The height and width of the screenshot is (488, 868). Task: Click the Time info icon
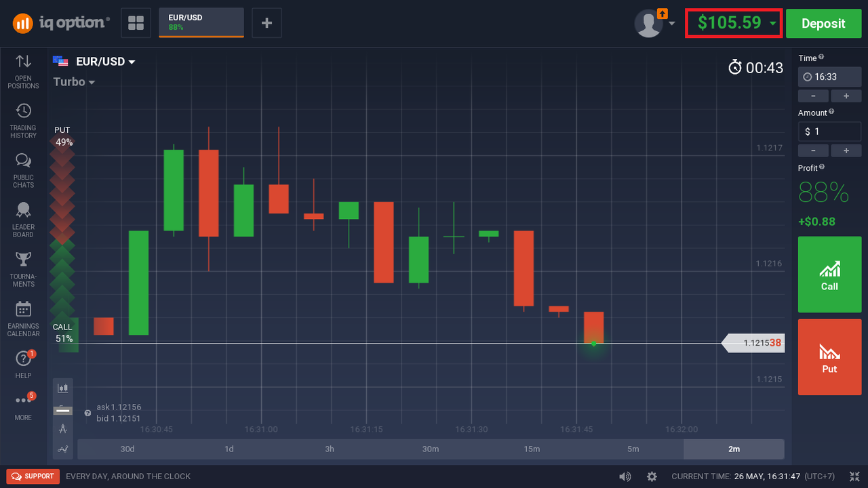821,58
